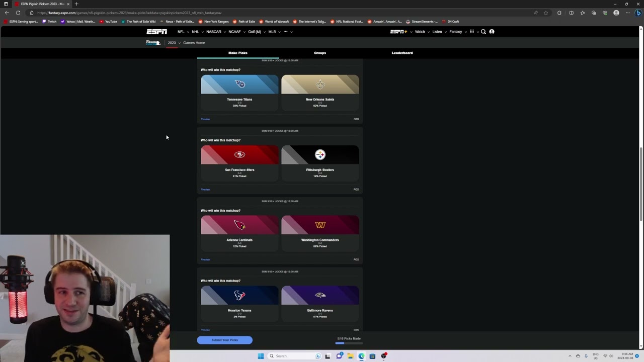The width and height of the screenshot is (644, 362).
Task: Open Windows Start menu
Action: (261, 356)
